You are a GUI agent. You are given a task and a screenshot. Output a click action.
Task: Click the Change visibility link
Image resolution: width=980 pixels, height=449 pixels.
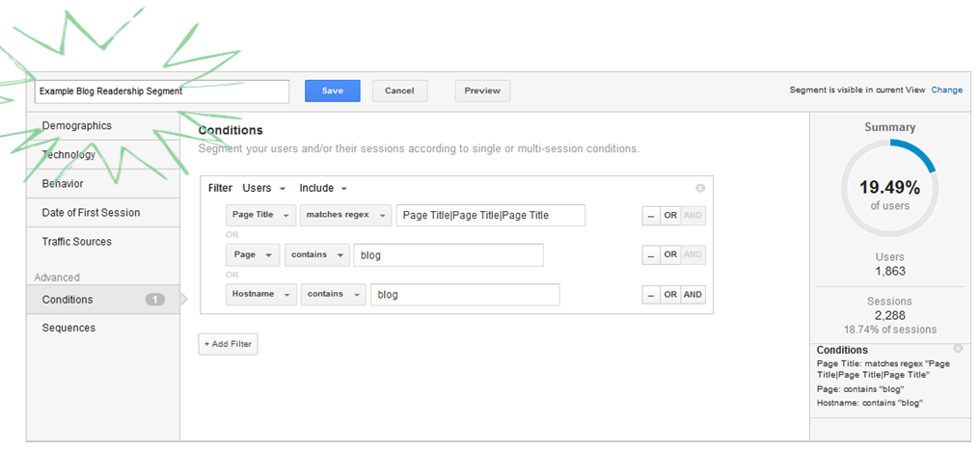click(947, 90)
